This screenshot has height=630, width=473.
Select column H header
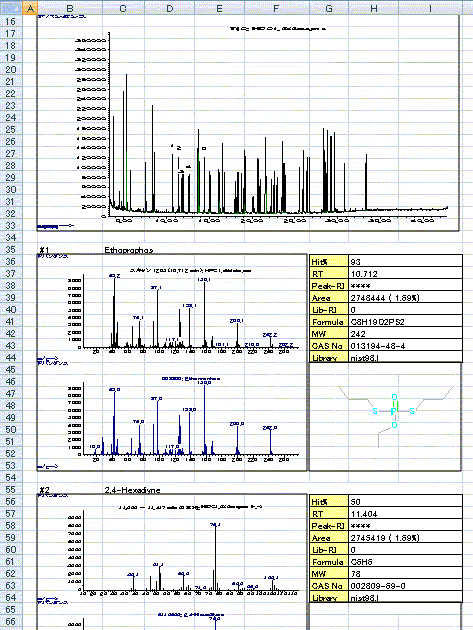pyautogui.click(x=373, y=8)
